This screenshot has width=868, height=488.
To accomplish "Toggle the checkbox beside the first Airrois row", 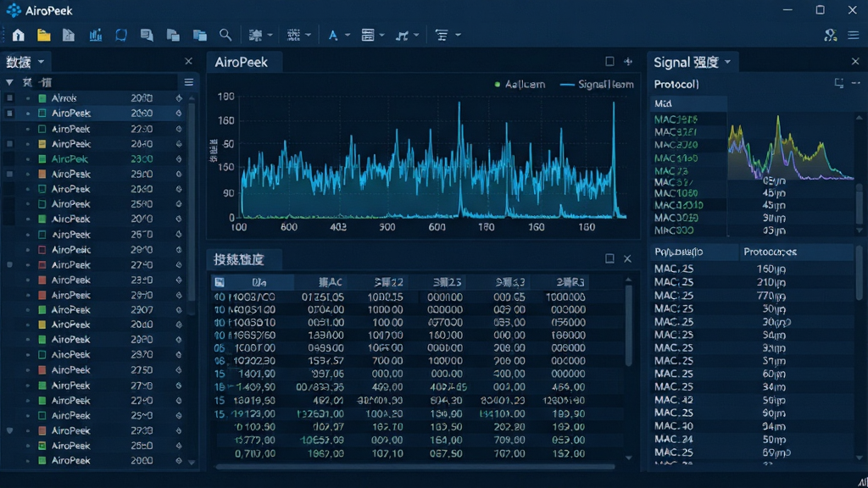I will point(9,98).
